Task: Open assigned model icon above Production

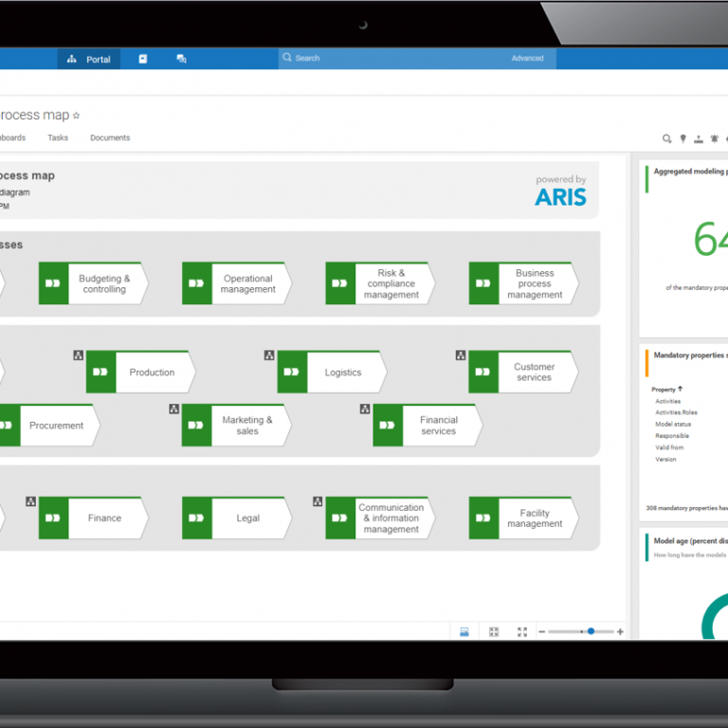Action: 79,355
